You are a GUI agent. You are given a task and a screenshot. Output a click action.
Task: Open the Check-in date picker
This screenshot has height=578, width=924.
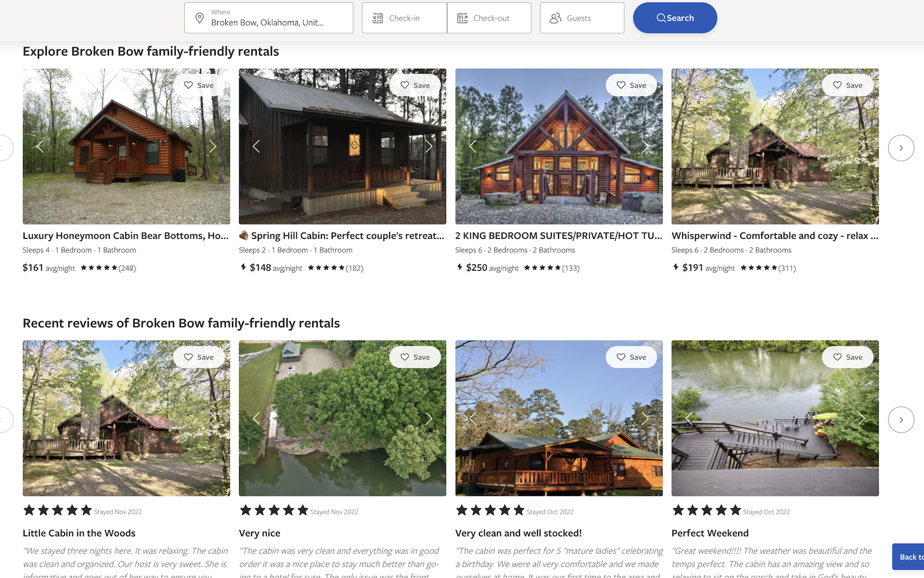point(404,18)
